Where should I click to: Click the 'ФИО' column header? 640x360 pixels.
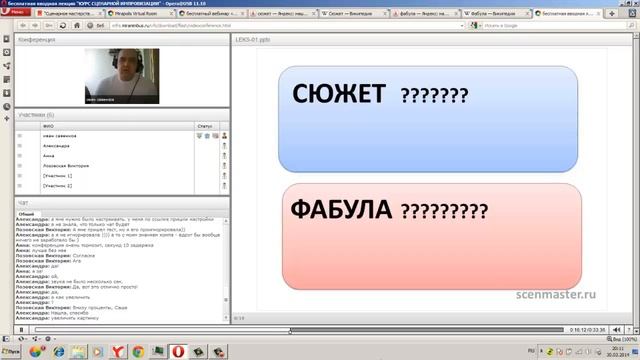click(x=117, y=126)
